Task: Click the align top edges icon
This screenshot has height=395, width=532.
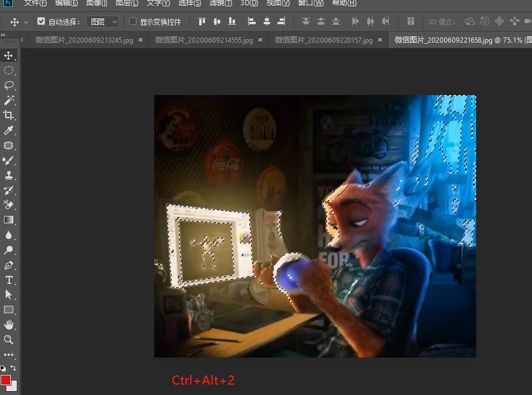Action: pos(201,21)
